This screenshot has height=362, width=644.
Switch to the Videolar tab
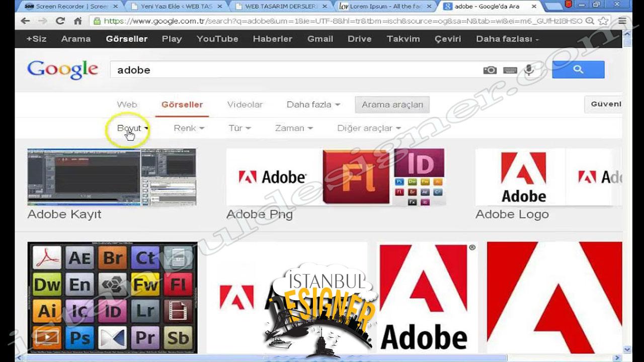[x=245, y=105]
